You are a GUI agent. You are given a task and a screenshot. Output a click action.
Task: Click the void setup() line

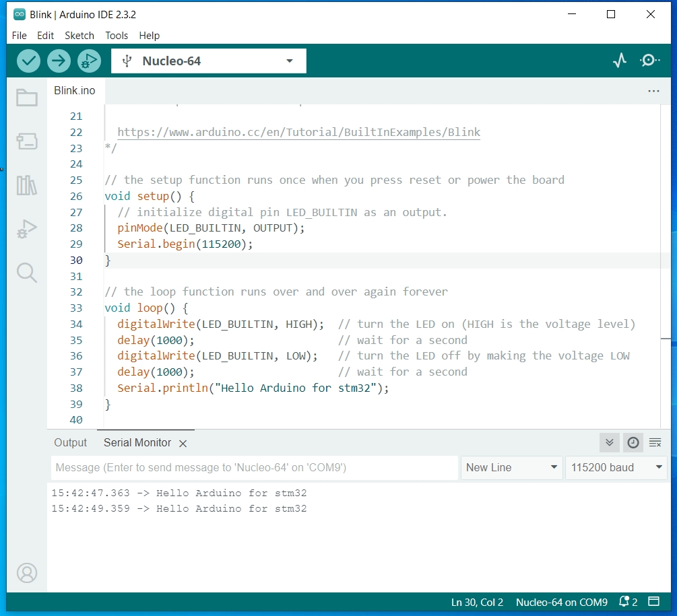(150, 197)
